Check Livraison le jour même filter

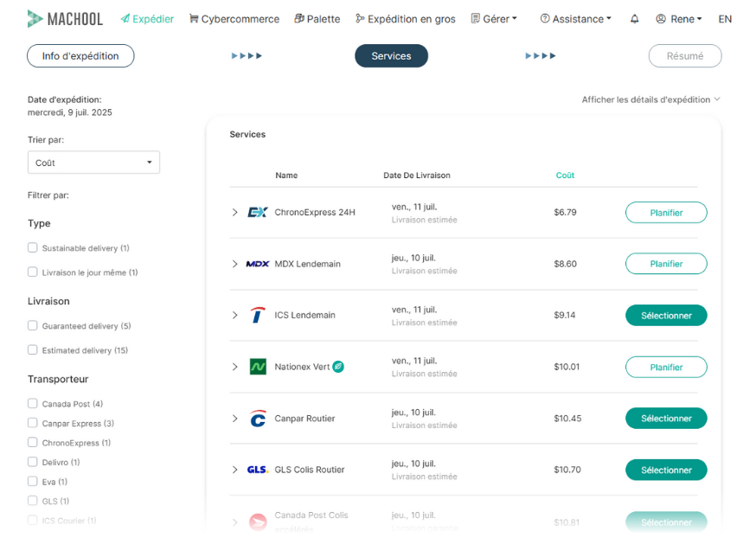tap(32, 272)
